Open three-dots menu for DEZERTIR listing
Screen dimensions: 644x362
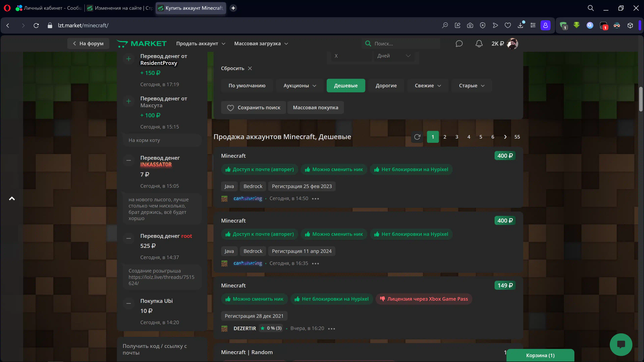332,329
